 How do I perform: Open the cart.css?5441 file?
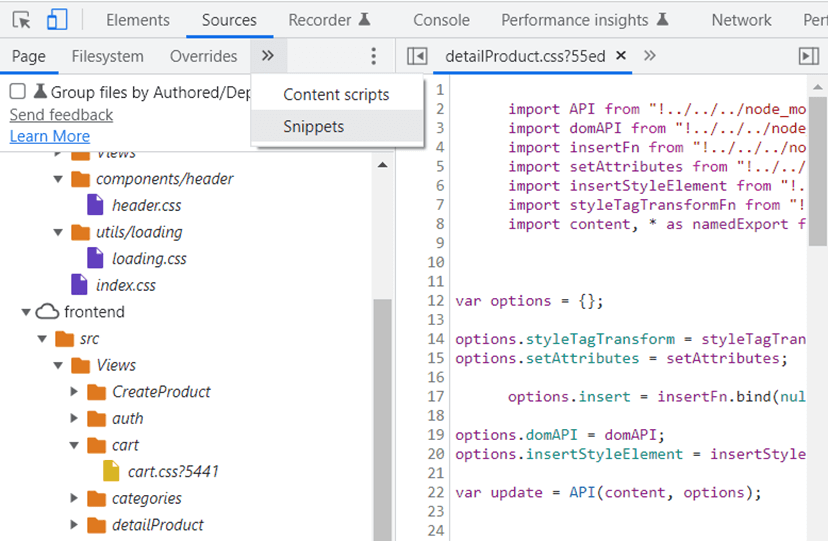coord(172,472)
